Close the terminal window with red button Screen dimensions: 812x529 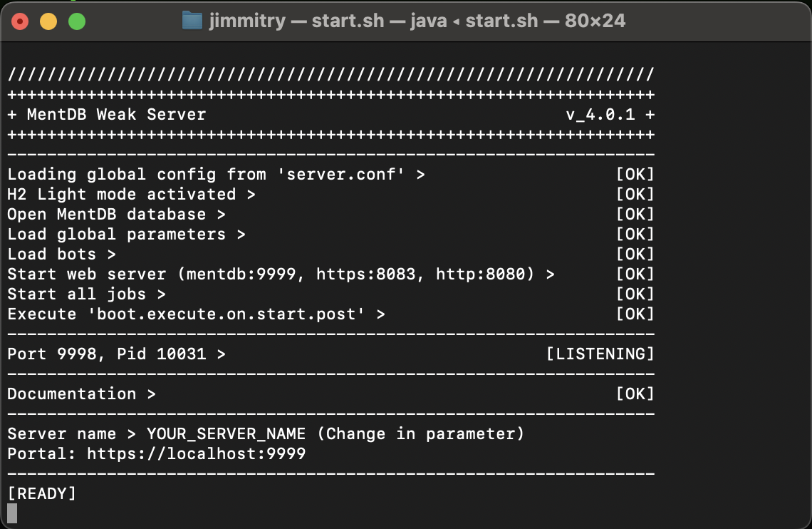click(x=20, y=21)
